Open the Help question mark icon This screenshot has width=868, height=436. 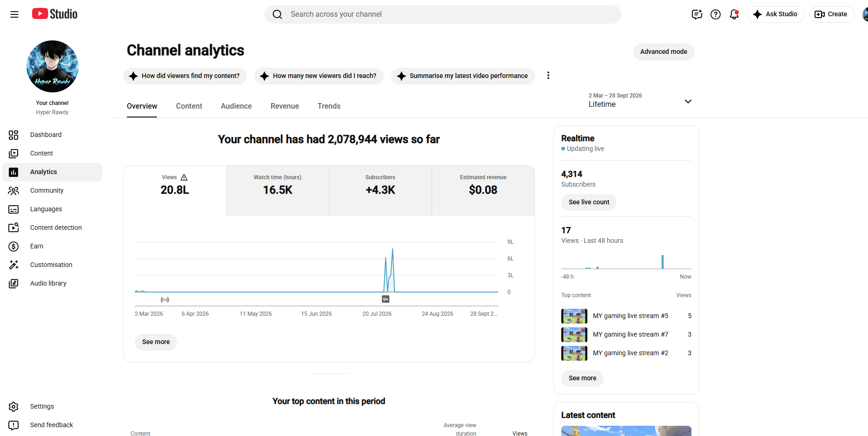[716, 14]
